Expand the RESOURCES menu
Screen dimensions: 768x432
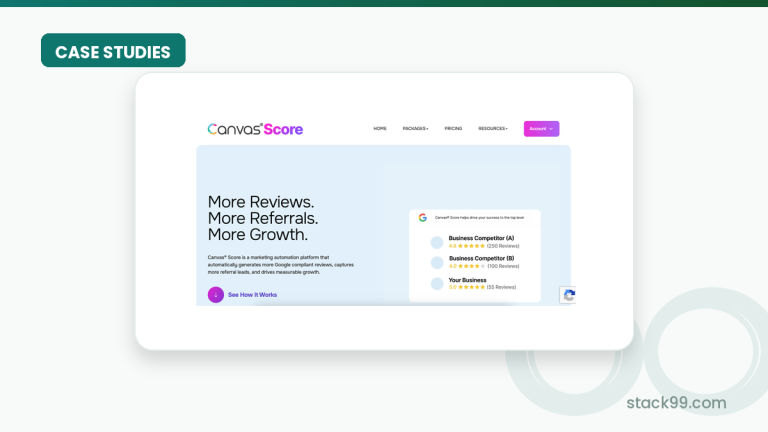[x=493, y=128]
